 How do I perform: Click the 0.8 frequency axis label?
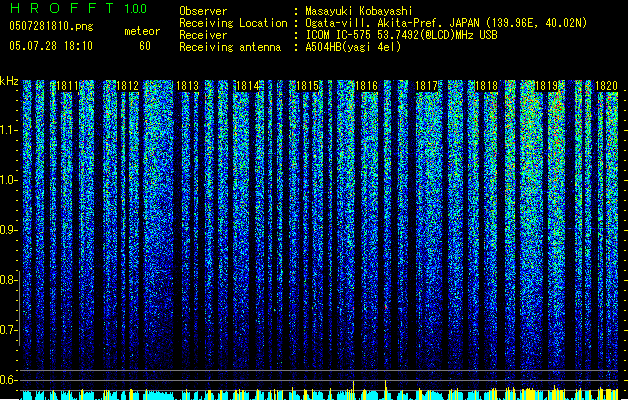pos(8,280)
